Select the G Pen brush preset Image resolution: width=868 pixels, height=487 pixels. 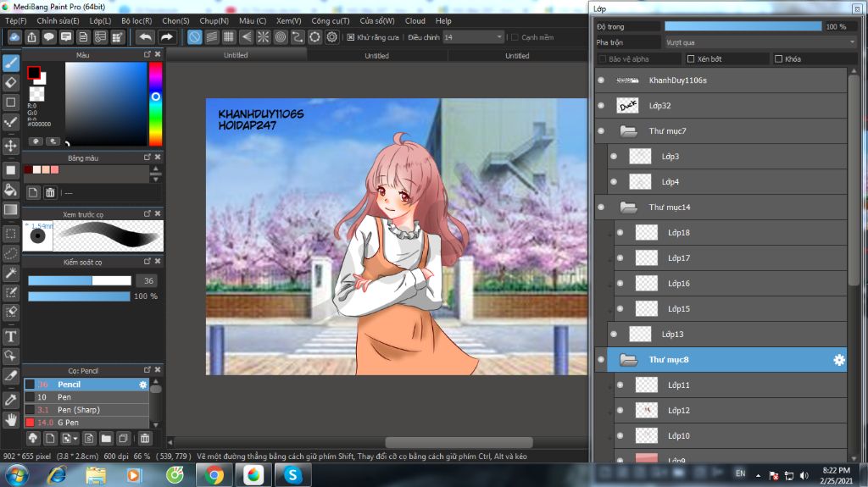click(x=87, y=423)
